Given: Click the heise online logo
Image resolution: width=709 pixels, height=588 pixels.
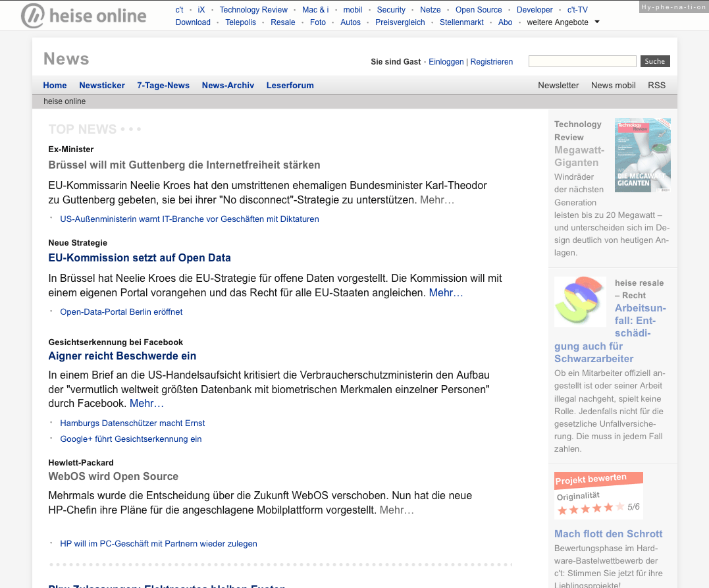Looking at the screenshot, I should click(82, 15).
